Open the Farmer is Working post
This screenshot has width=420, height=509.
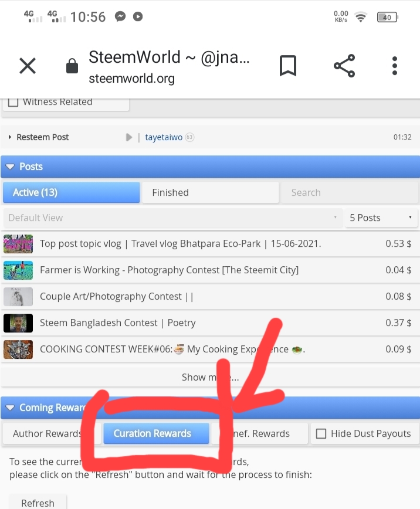coord(170,270)
